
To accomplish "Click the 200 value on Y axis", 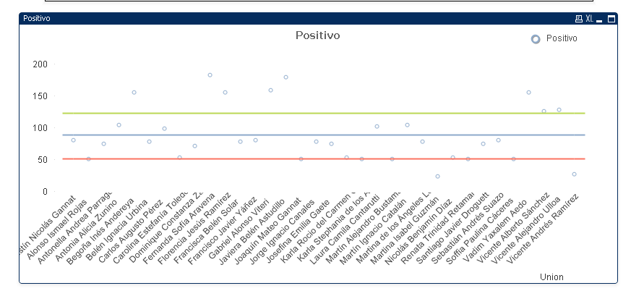I will pos(40,64).
